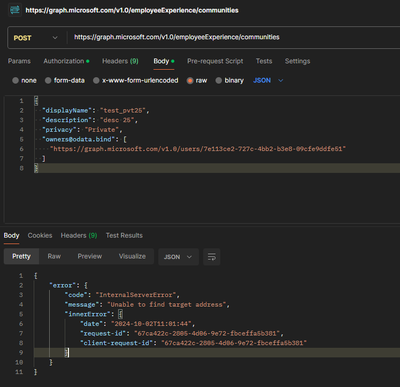Click the request-id value in response

click(207, 334)
